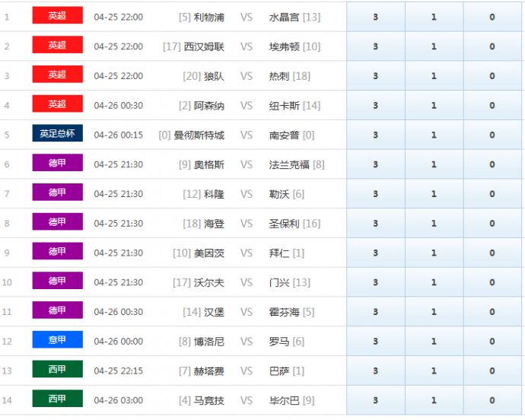This screenshot has width=525, height=420.
Task: Select result 0 for 西汉姆联 vs 埃弗顿
Action: (492, 46)
